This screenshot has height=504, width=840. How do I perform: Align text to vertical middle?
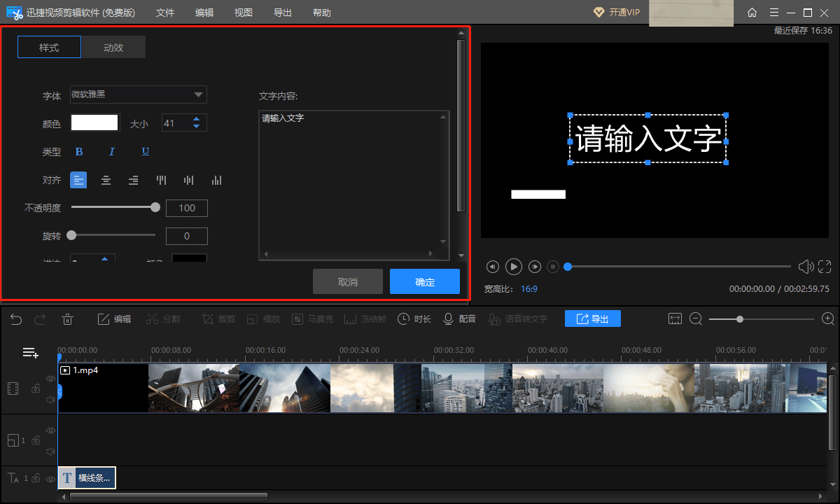(x=189, y=180)
